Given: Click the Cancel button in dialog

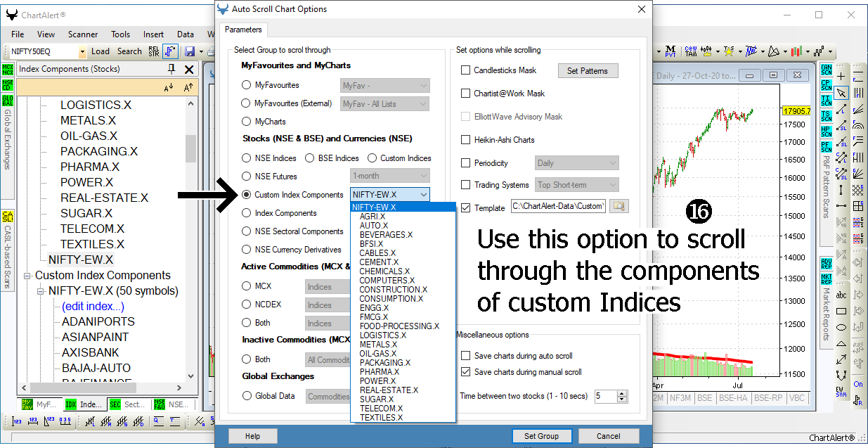Looking at the screenshot, I should coord(609,436).
